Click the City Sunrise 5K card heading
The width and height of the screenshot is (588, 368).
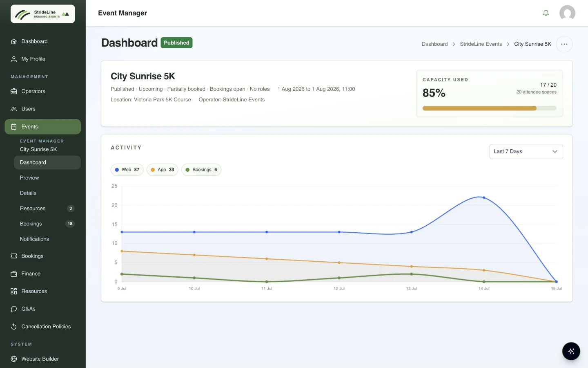(x=143, y=76)
